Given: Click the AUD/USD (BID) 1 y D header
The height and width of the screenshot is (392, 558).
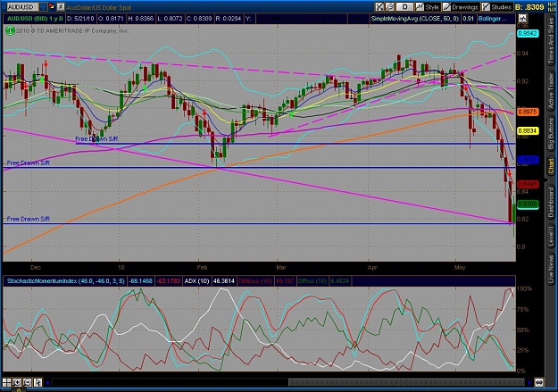Looking at the screenshot, I should tap(35, 19).
